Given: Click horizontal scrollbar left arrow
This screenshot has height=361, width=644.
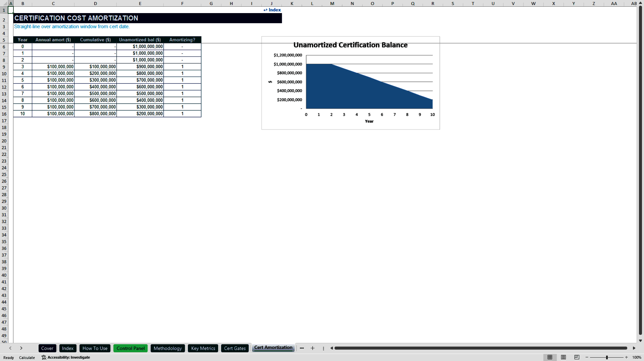Looking at the screenshot, I should pos(332,348).
